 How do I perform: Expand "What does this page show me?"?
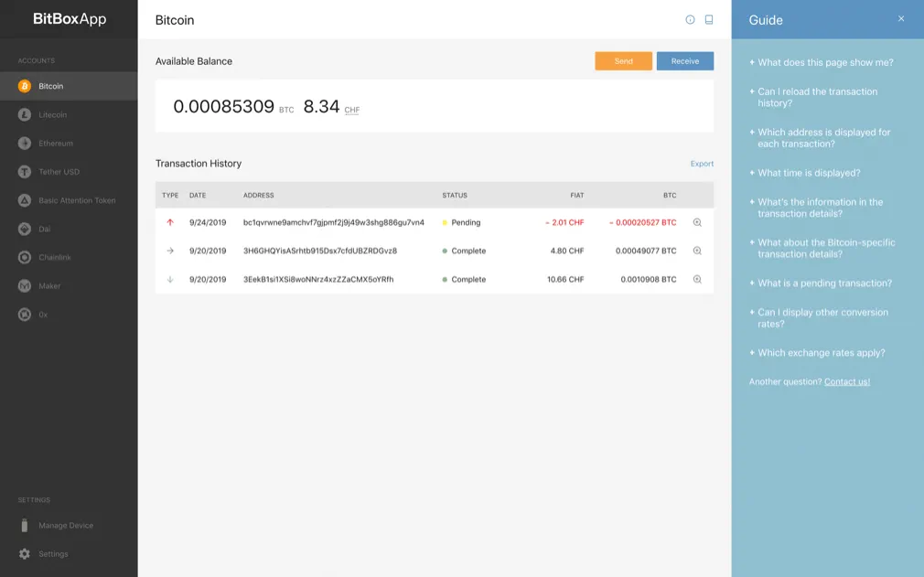coord(824,63)
